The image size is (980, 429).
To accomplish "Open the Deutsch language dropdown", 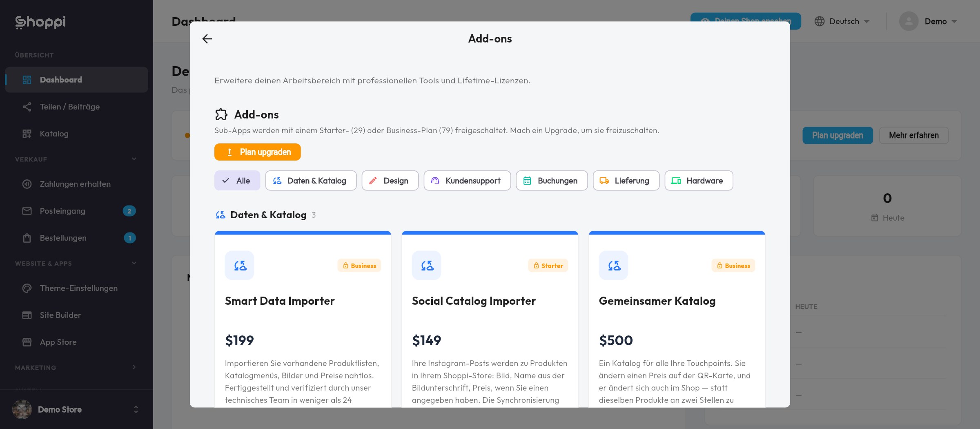I will point(842,21).
